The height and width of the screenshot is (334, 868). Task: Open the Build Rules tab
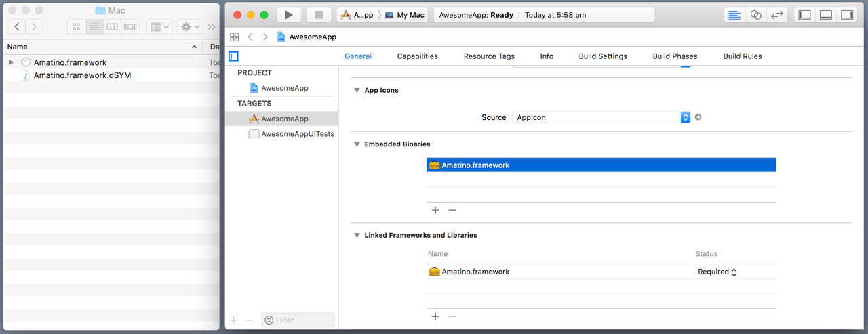click(743, 56)
